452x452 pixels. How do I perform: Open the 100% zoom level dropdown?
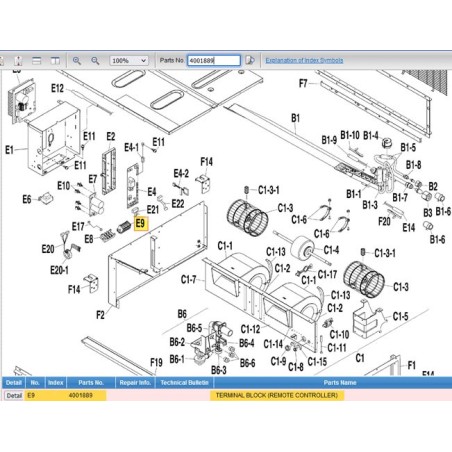coord(129,61)
